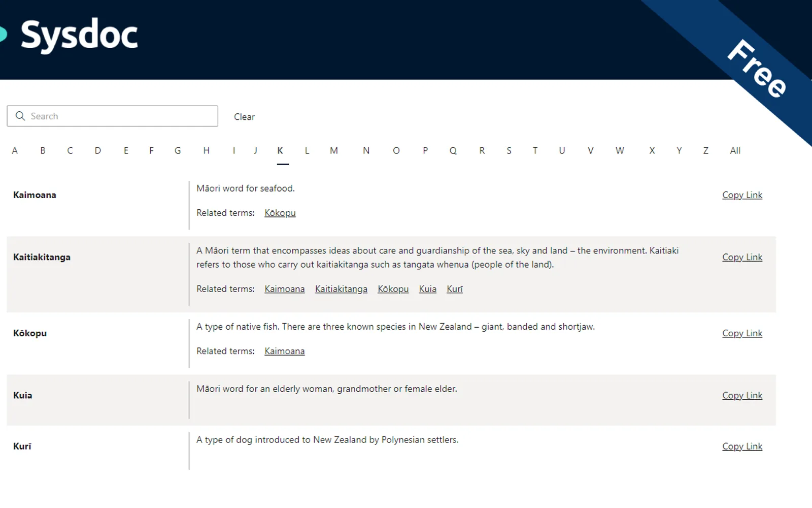
Task: Open Kōkopu related term under Kaimoana
Action: (280, 213)
